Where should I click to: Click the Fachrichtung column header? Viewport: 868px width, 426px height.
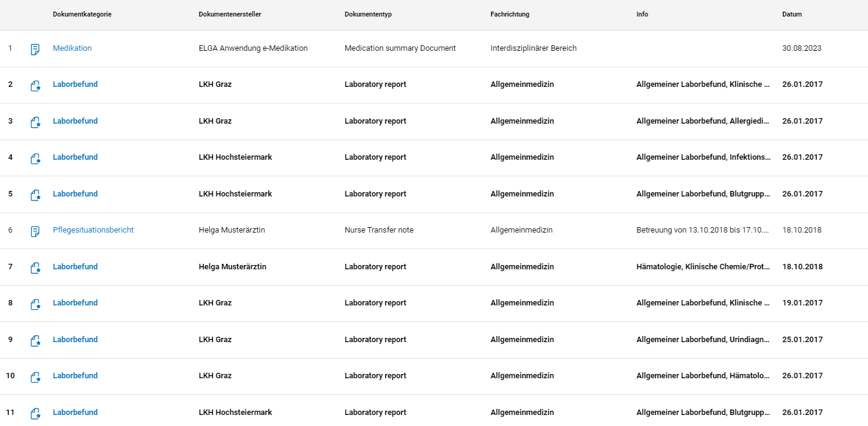(510, 14)
